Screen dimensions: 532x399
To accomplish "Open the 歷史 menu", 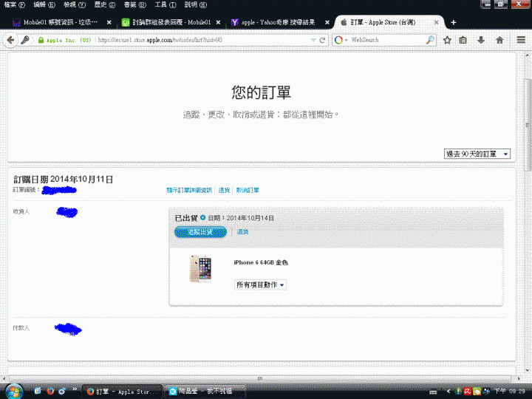I will click(105, 4).
